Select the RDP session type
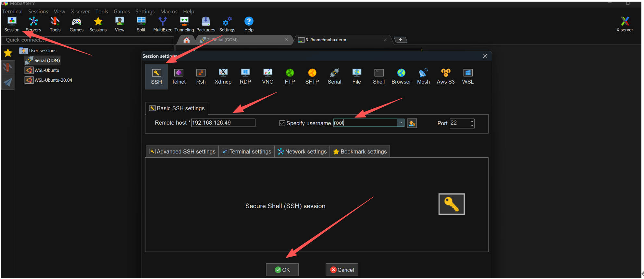 [245, 77]
